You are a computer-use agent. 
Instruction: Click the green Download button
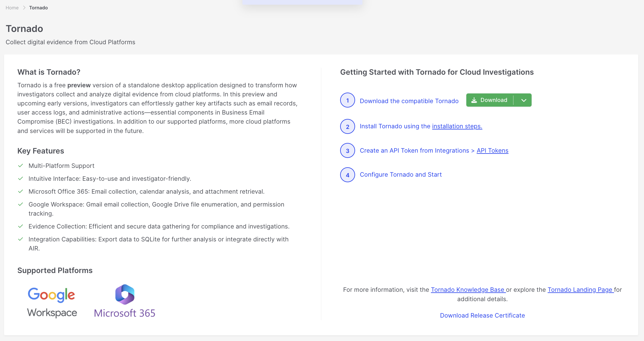pyautogui.click(x=493, y=100)
